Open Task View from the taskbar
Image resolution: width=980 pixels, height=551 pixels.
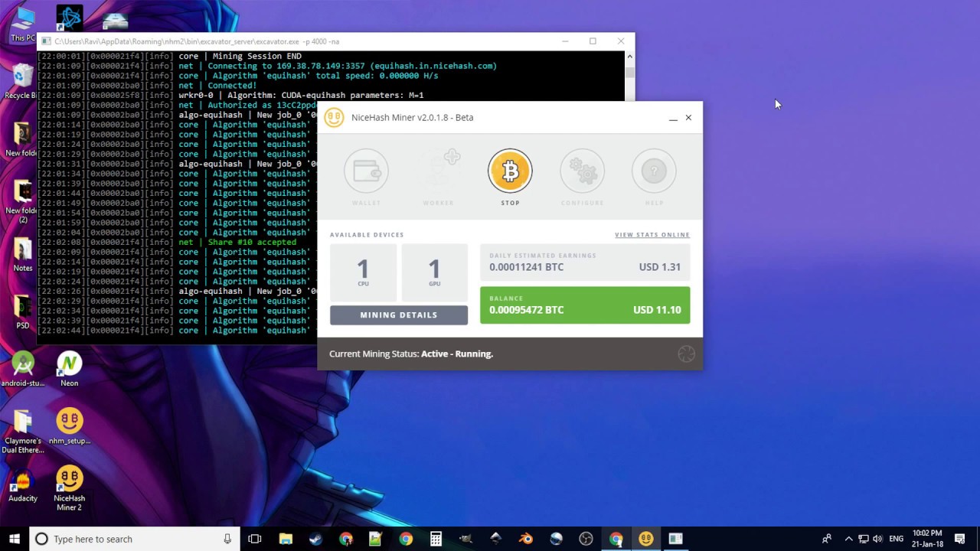click(255, 539)
